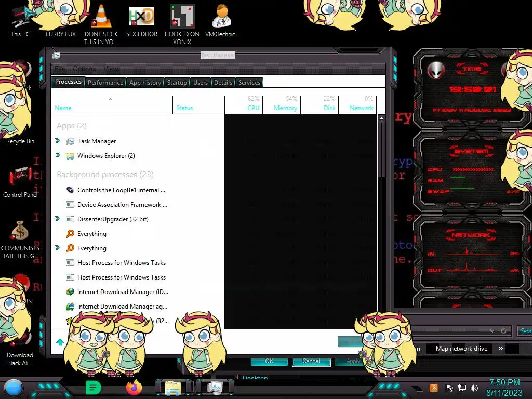Click the Start orb on the taskbar
The width and height of the screenshot is (532, 399).
click(14, 389)
